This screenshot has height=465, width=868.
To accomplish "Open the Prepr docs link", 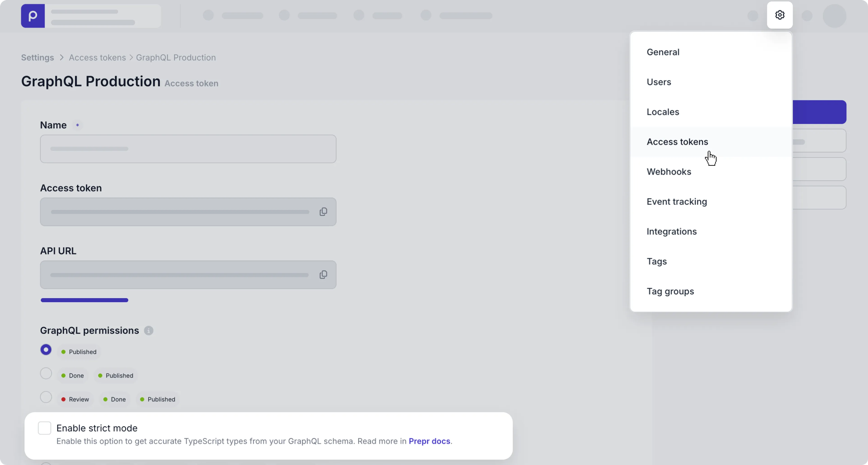I will [429, 441].
